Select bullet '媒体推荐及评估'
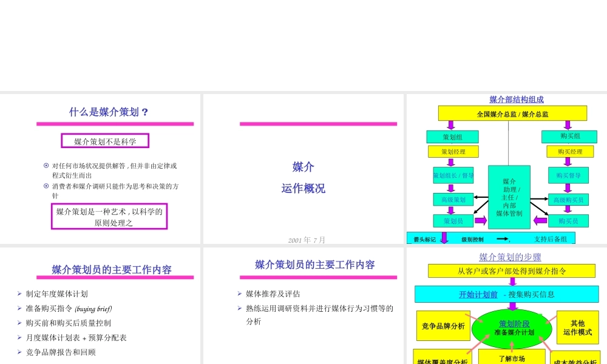 (273, 294)
